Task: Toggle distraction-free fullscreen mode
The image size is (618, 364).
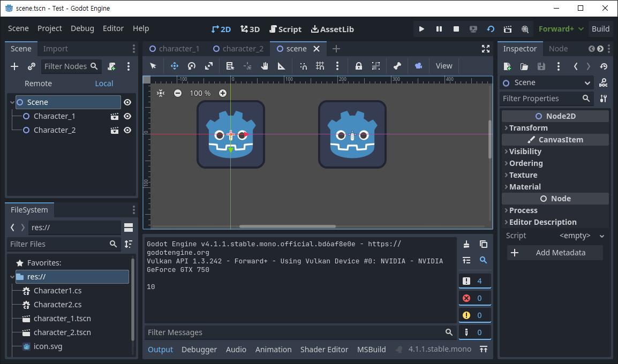Action: (486, 49)
